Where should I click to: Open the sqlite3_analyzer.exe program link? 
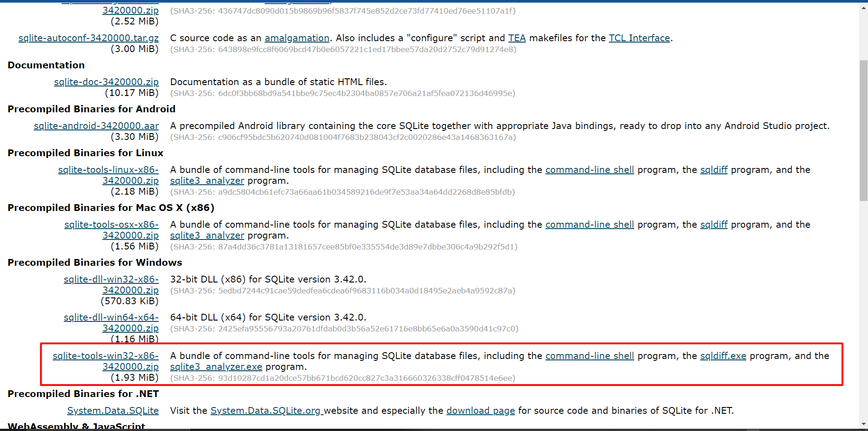(x=216, y=367)
